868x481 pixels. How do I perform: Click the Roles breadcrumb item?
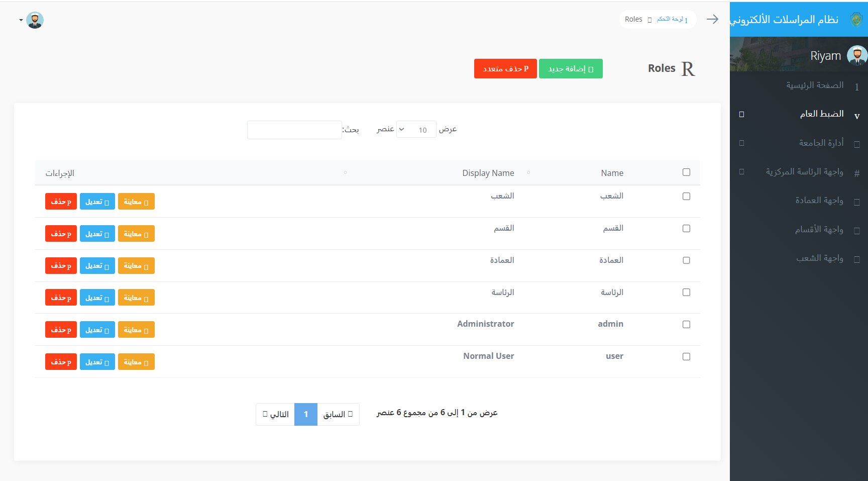[x=633, y=19]
